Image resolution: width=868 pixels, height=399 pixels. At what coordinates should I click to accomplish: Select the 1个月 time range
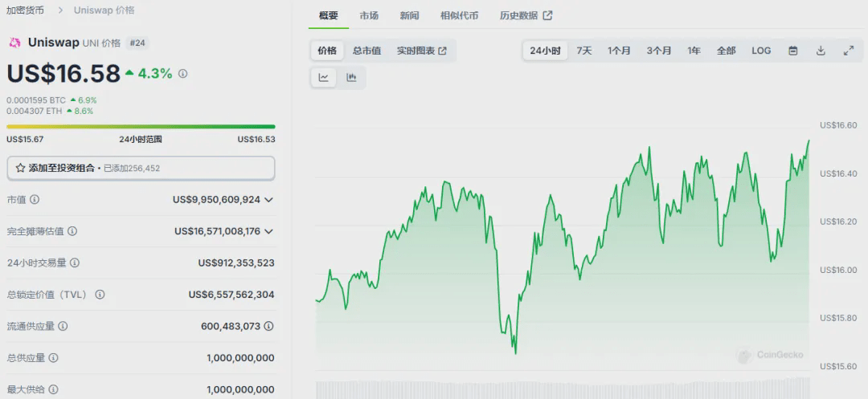[x=619, y=51]
